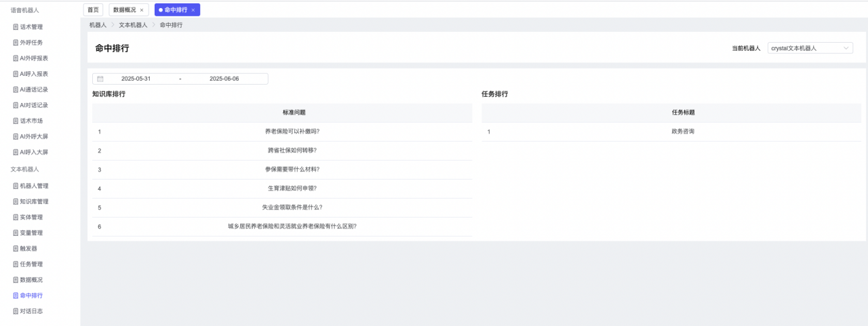
Task: Select the 政务咨询 task ranking row
Action: (x=683, y=131)
